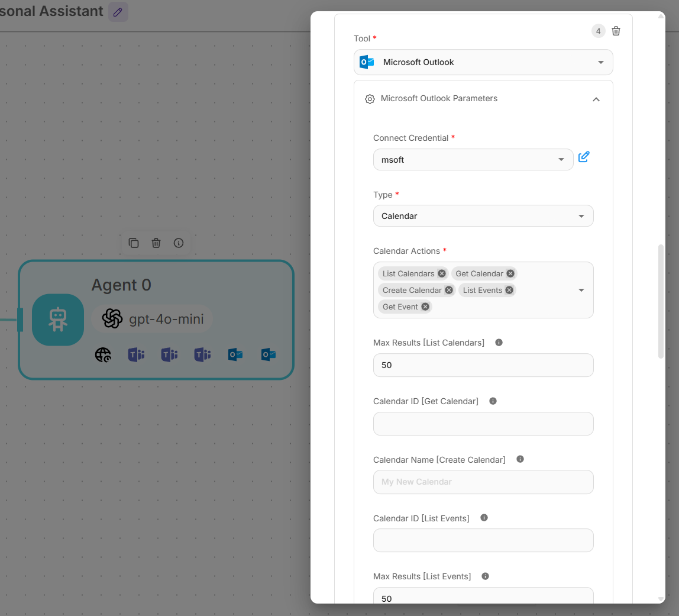Delete tool number 4 with trash icon

click(616, 31)
